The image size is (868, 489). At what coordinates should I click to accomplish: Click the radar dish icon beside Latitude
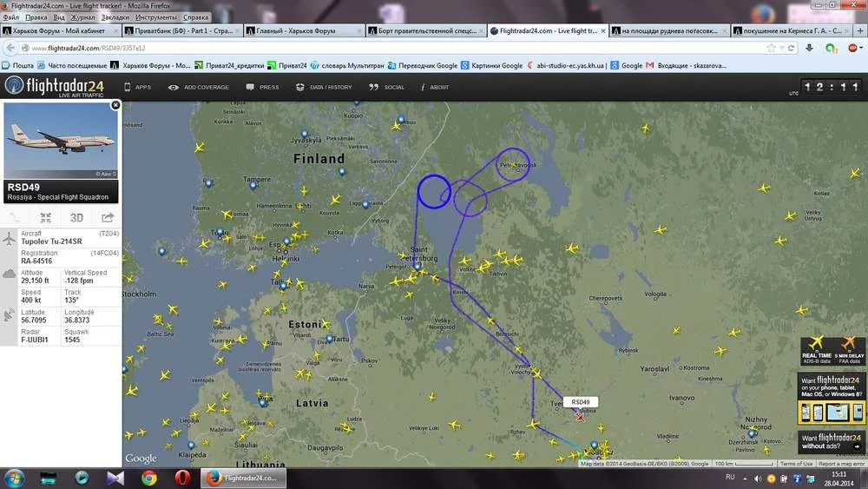(x=10, y=315)
